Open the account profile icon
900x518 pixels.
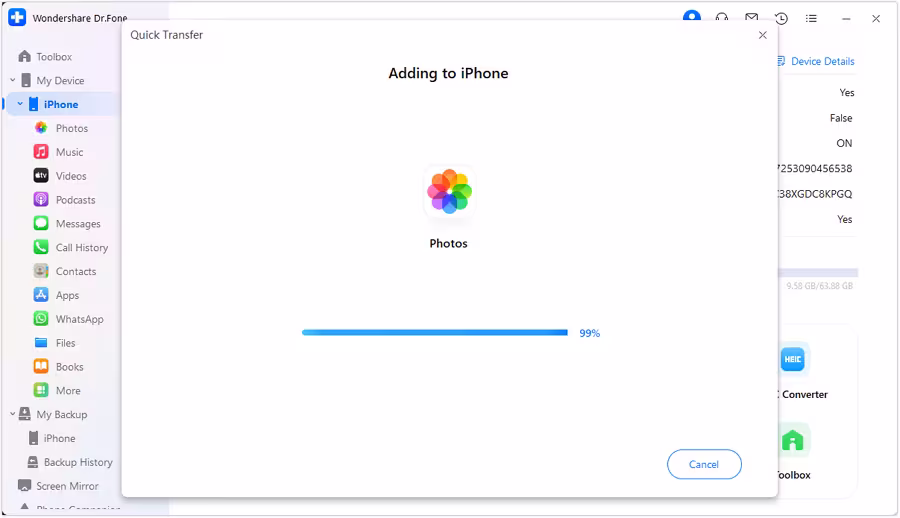click(x=691, y=18)
